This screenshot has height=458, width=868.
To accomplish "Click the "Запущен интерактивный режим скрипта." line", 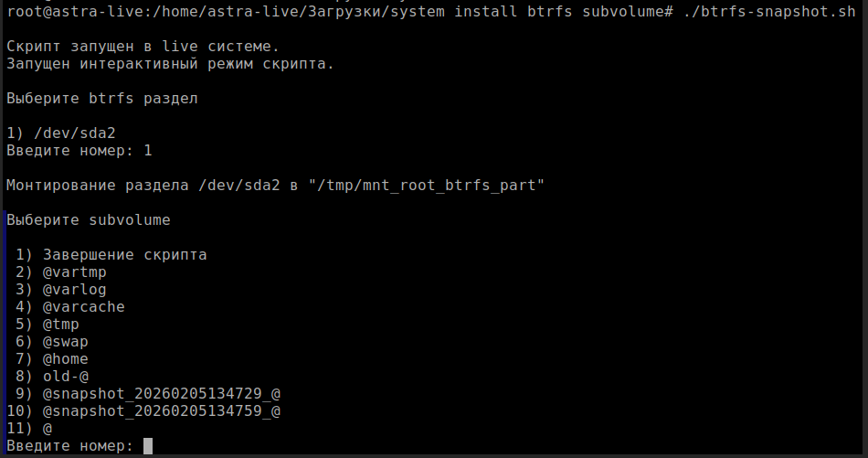I will coord(170,63).
